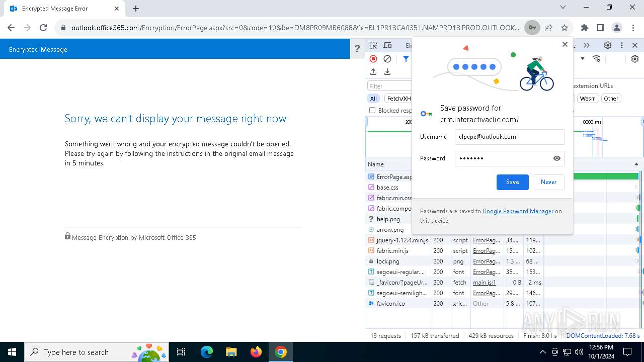Import HAR file with upload icon
The height and width of the screenshot is (362, 644).
pos(373,72)
